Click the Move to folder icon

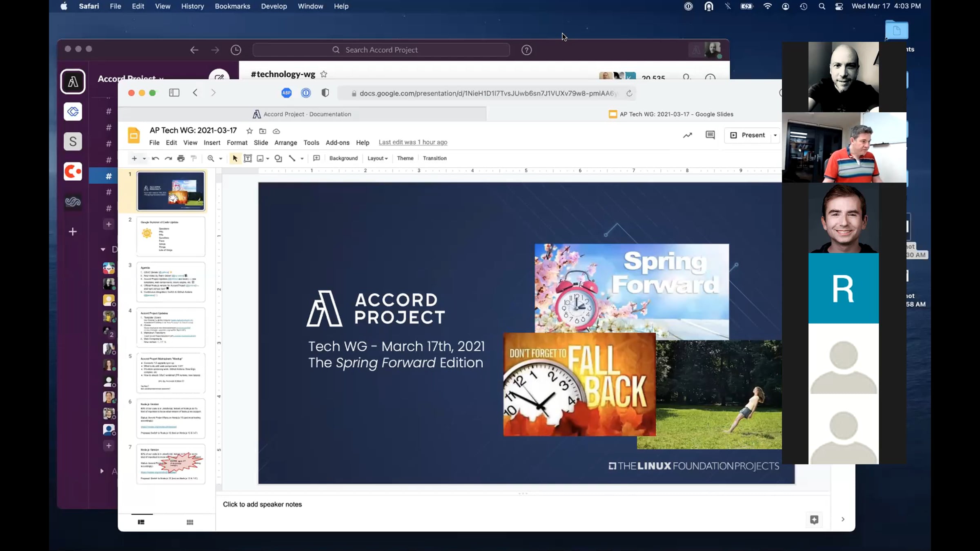click(263, 131)
